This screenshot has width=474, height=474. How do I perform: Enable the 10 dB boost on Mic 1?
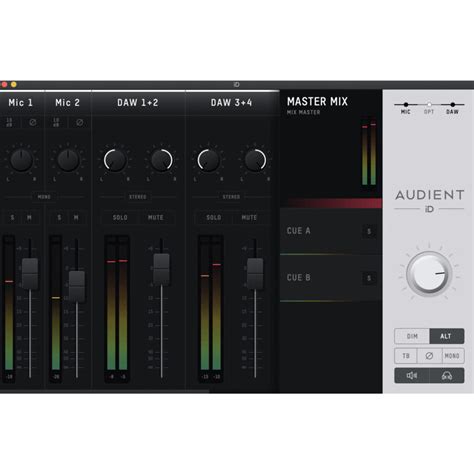click(x=9, y=122)
